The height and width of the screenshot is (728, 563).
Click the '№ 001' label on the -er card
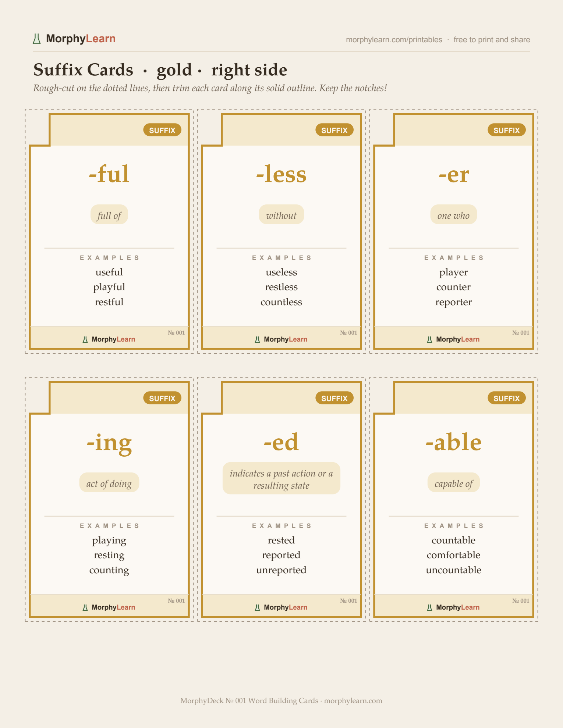click(x=521, y=333)
